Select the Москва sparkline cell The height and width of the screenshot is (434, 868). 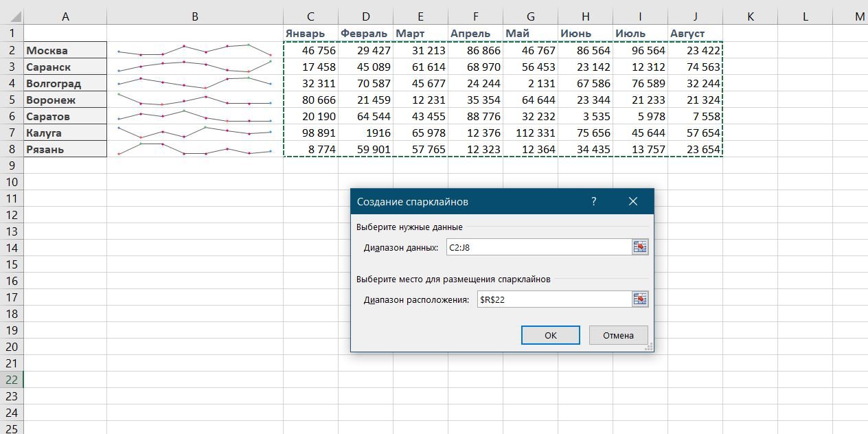pos(195,50)
